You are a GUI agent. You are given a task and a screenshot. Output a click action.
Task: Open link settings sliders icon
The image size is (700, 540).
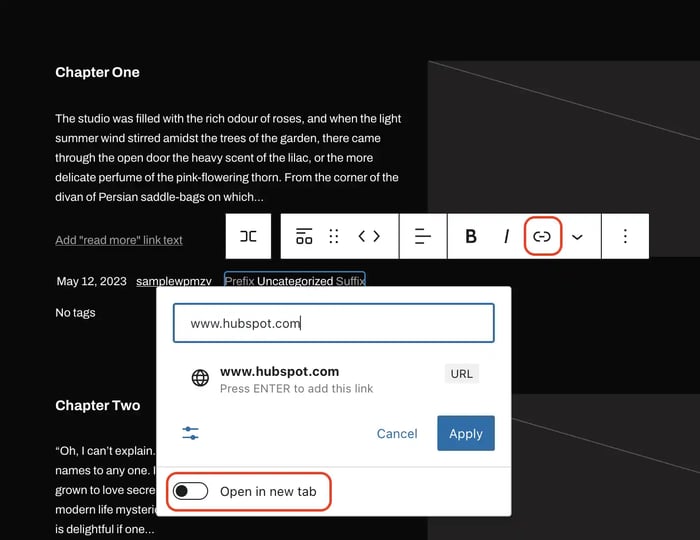pyautogui.click(x=191, y=433)
